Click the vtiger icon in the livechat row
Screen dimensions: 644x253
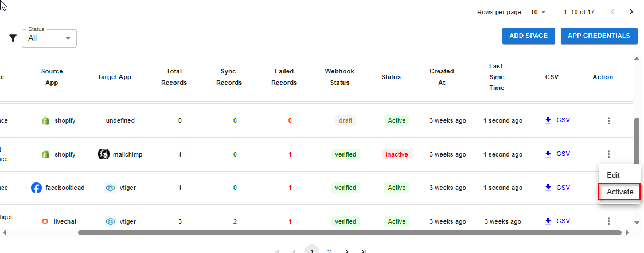tap(111, 221)
